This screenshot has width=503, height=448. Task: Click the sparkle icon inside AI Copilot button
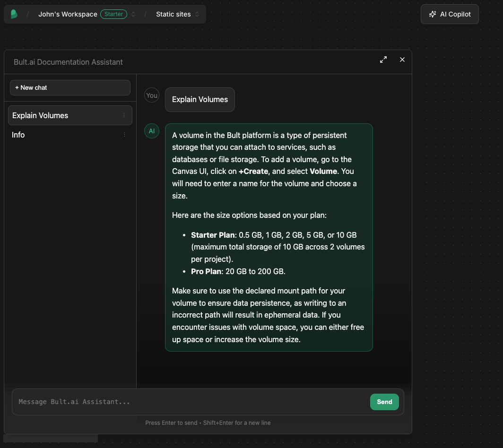click(x=433, y=14)
